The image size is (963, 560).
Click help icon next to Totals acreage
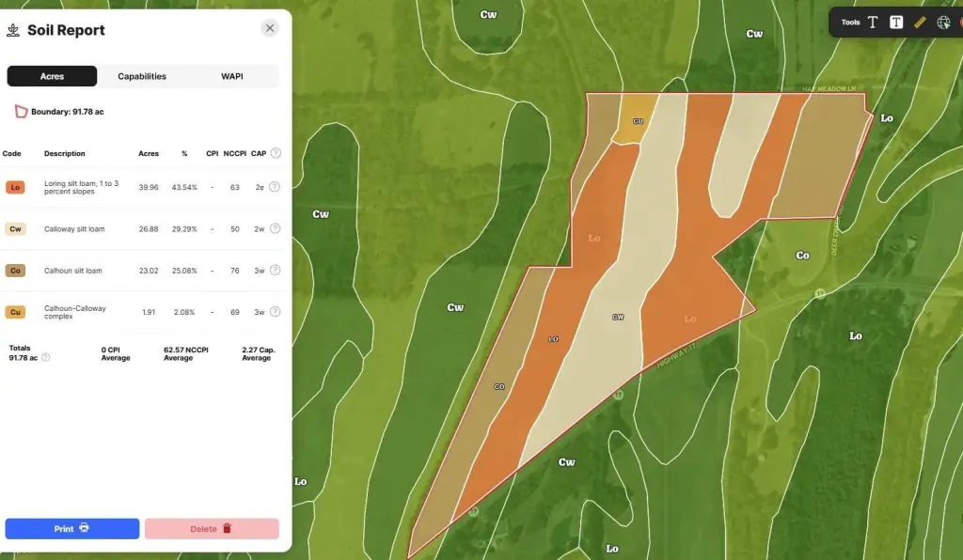[45, 358]
